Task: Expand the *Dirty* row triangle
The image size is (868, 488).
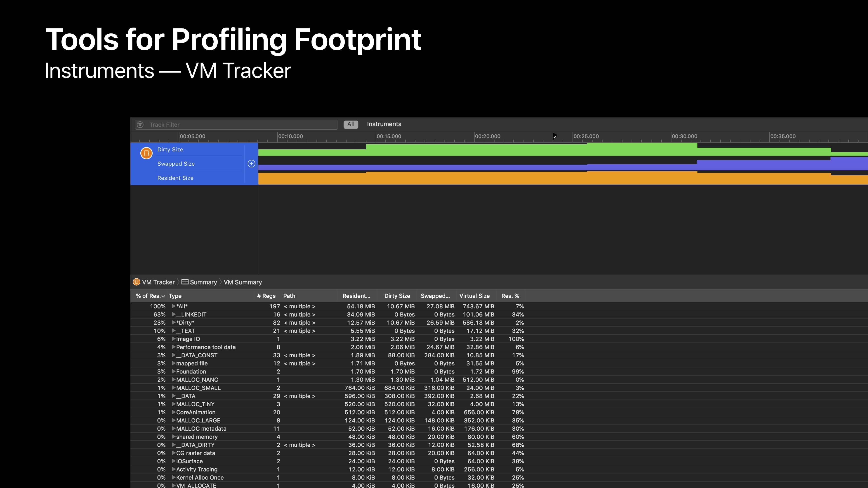Action: coord(174,322)
